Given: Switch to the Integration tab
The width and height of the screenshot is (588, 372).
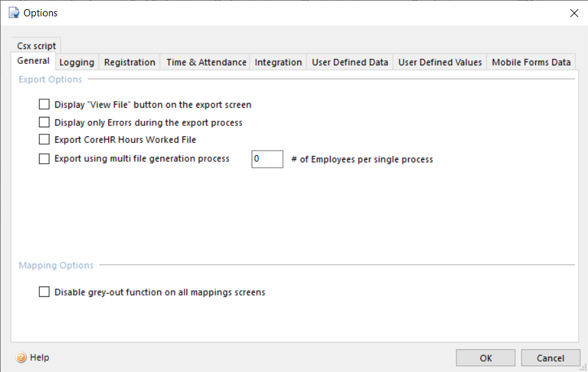Looking at the screenshot, I should (x=278, y=62).
